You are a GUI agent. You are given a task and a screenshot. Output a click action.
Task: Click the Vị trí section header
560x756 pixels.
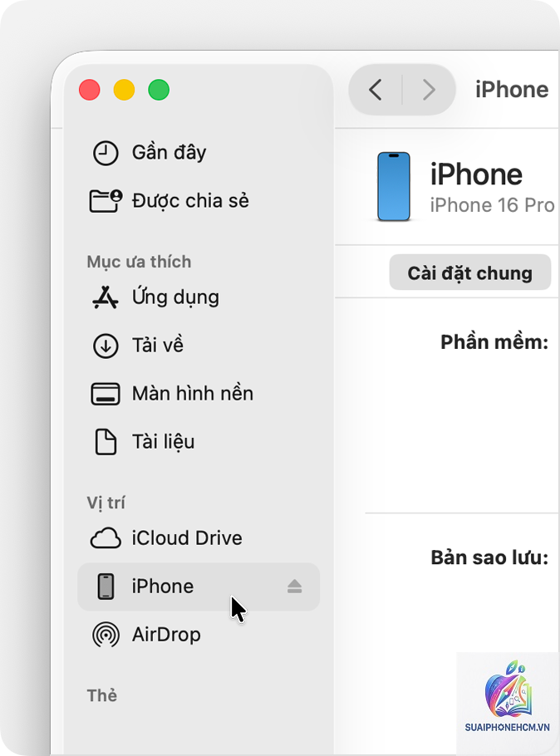[x=106, y=503]
